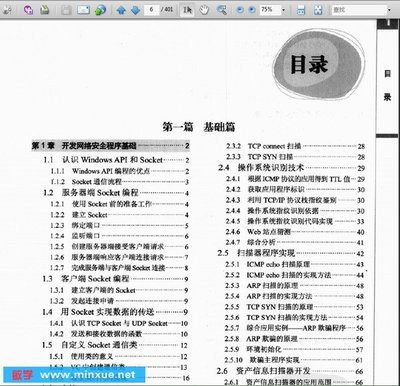Click the print document icon
The image size is (400, 386).
44,10
